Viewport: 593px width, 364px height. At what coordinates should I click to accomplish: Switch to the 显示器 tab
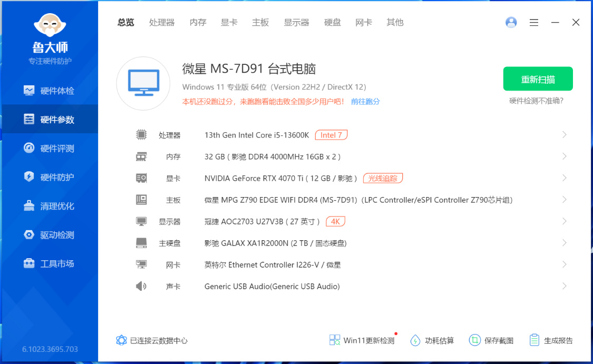click(296, 22)
